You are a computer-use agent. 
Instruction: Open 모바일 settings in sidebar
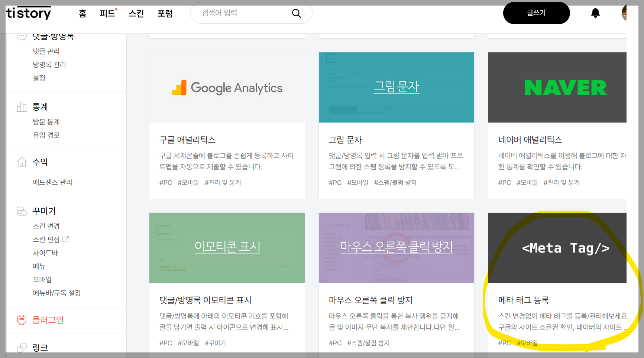point(42,280)
